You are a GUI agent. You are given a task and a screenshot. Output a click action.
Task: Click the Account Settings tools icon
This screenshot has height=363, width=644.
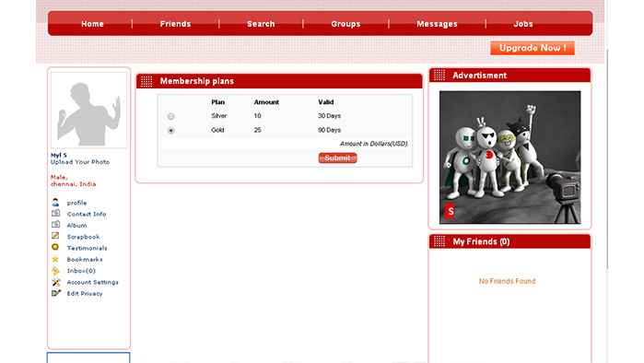coord(56,282)
